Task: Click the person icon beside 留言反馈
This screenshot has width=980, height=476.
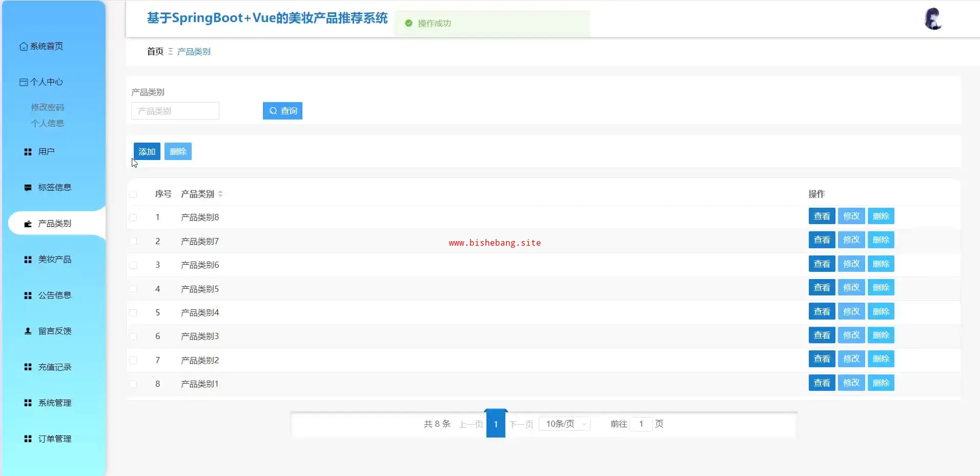Action: coord(28,331)
